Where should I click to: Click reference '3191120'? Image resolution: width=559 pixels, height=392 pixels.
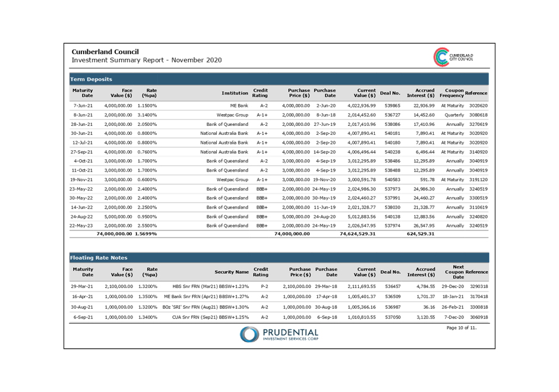(x=478, y=179)
